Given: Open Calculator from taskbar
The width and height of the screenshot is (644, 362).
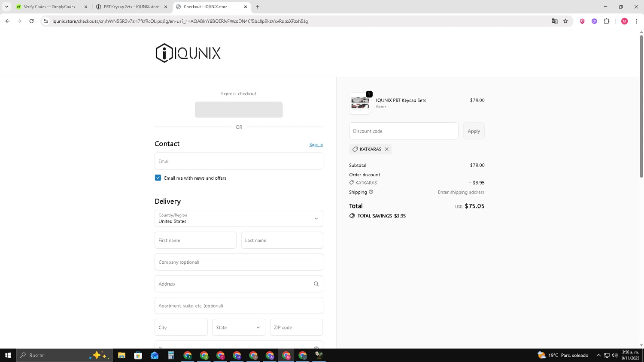Looking at the screenshot, I should [171, 355].
